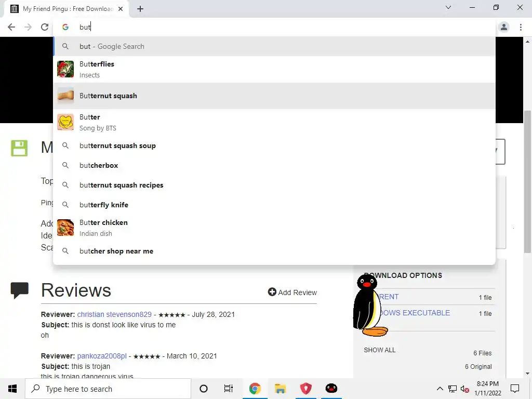Open the Pingu app on taskbar
Viewport: 532px width, 399px height.
331,389
